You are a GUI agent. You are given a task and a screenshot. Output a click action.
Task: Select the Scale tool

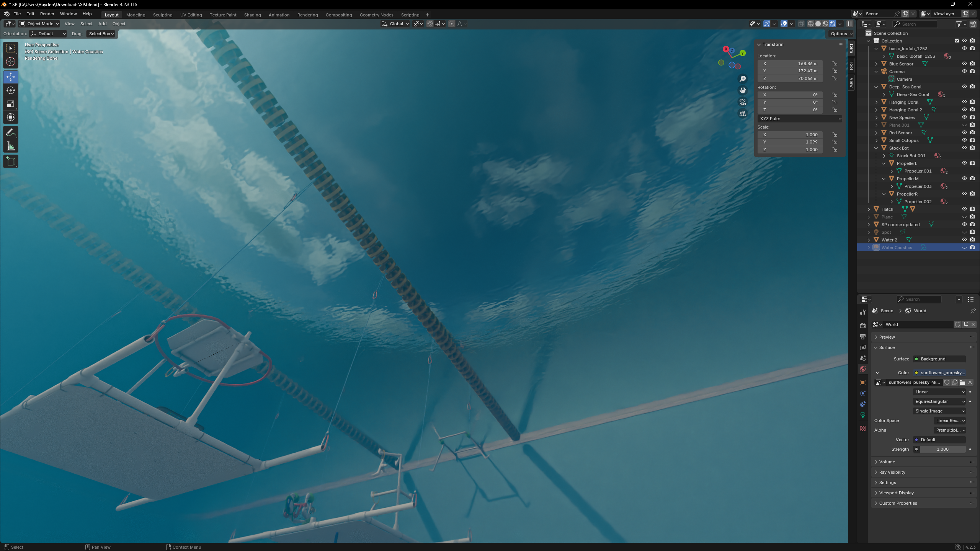[11, 104]
